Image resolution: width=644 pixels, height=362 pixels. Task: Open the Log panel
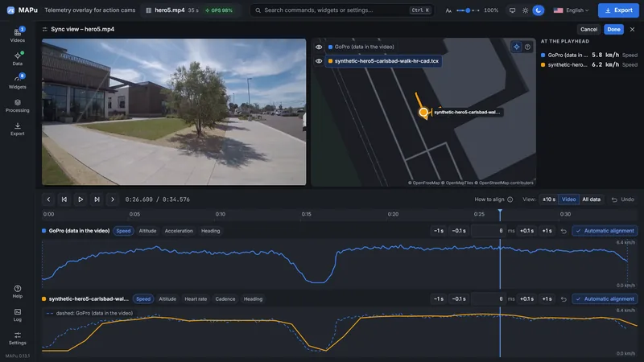pos(17,315)
